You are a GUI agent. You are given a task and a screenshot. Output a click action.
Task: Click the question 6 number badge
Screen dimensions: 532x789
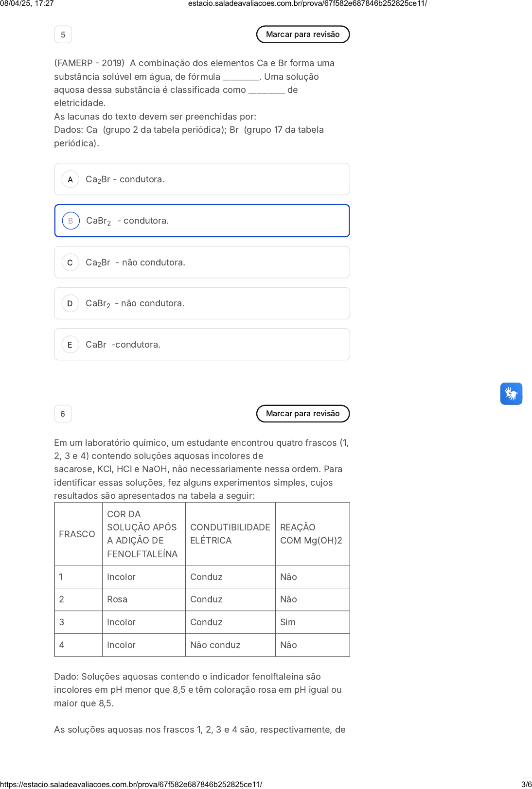point(63,414)
